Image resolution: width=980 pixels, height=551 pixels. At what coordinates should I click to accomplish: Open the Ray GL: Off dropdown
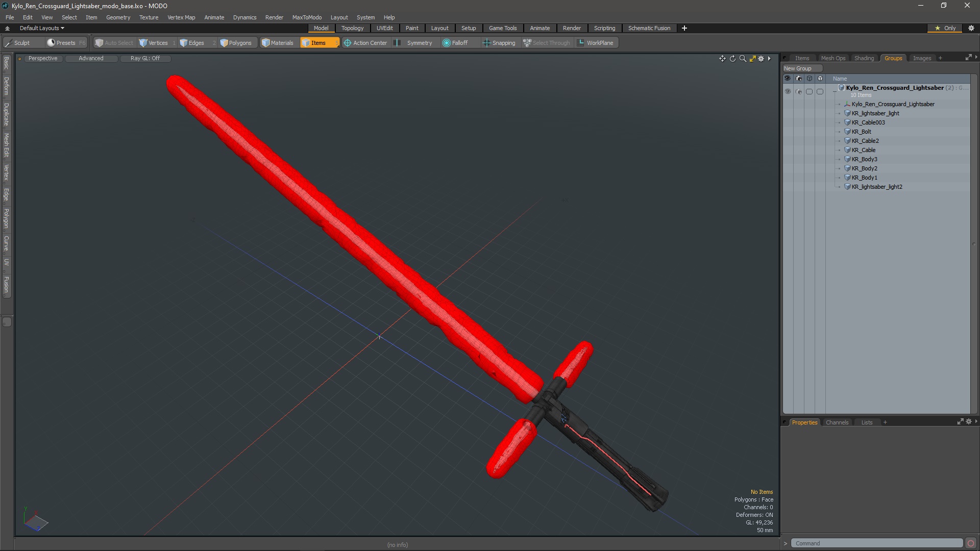145,58
